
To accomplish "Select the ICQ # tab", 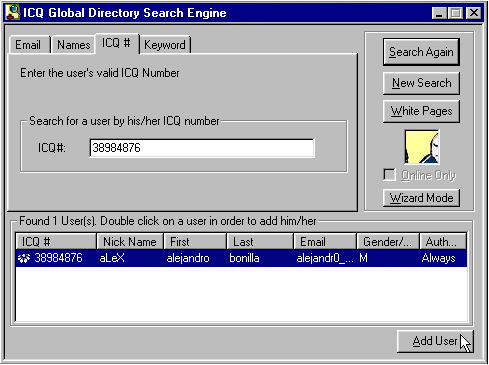I will (116, 43).
